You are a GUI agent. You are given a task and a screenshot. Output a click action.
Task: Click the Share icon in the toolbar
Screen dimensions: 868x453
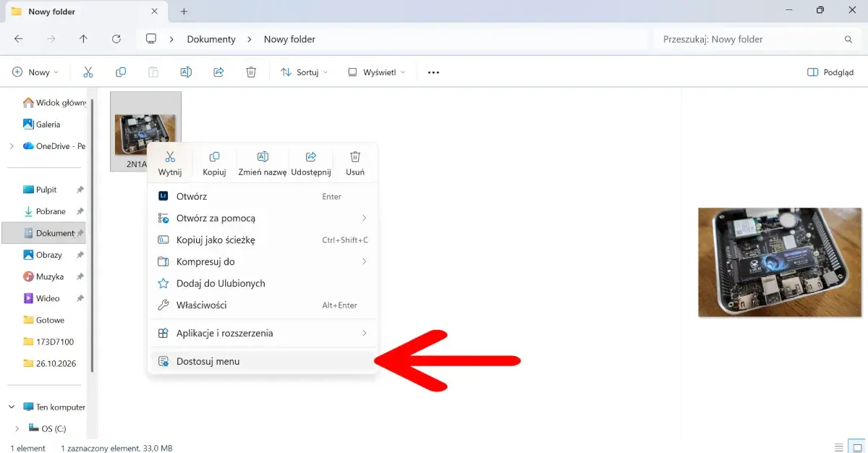(218, 72)
